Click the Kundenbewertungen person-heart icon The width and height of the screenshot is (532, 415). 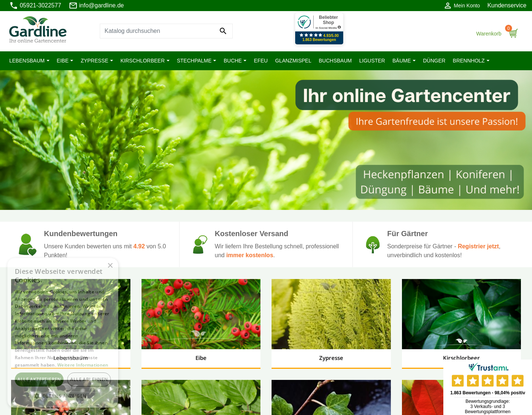[27, 245]
